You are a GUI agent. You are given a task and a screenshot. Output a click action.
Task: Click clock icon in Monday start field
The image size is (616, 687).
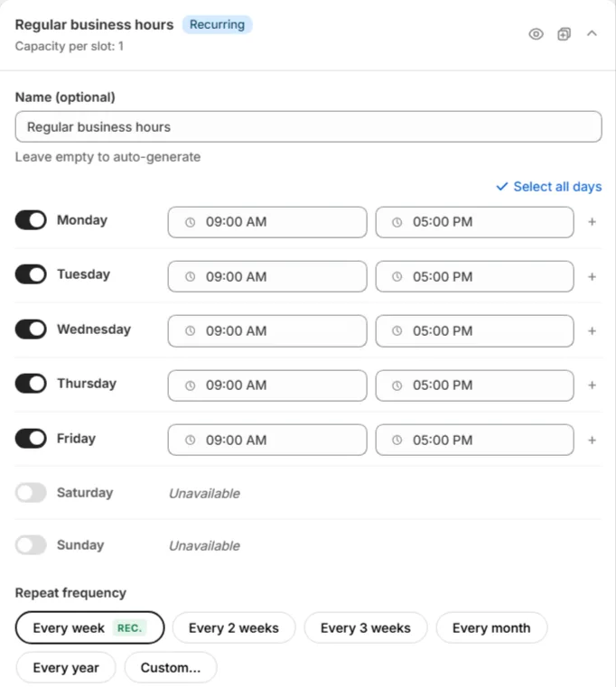(190, 222)
